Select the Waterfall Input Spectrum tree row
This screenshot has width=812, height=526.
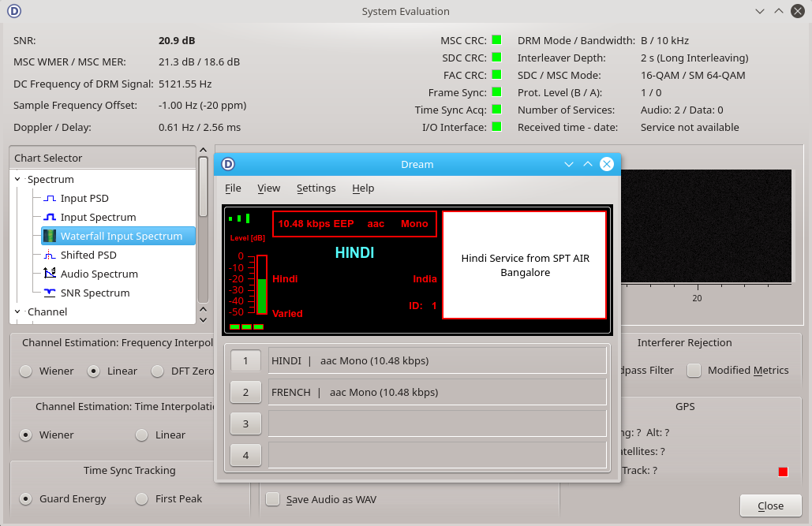click(x=118, y=236)
